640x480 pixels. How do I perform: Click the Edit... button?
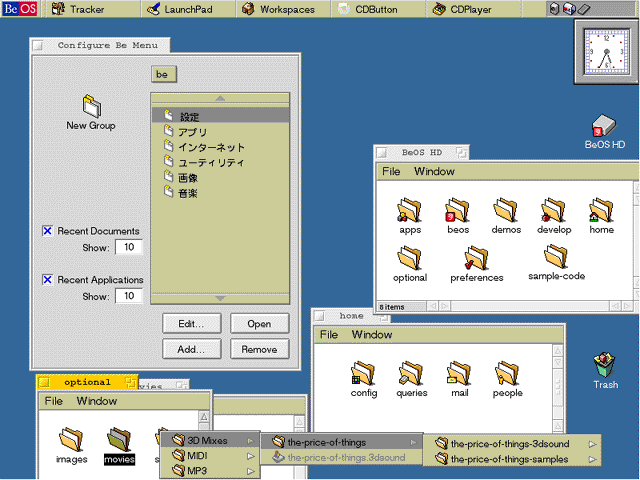click(x=192, y=324)
